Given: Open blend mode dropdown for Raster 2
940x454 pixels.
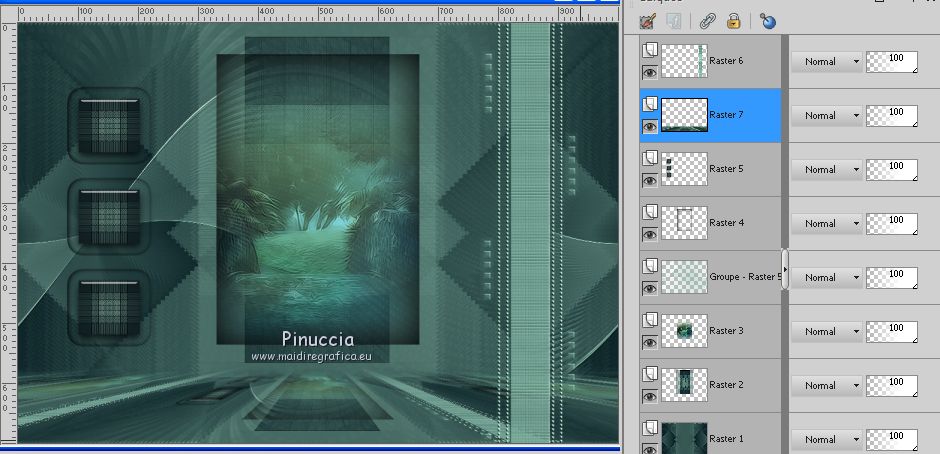Looking at the screenshot, I should (x=827, y=385).
